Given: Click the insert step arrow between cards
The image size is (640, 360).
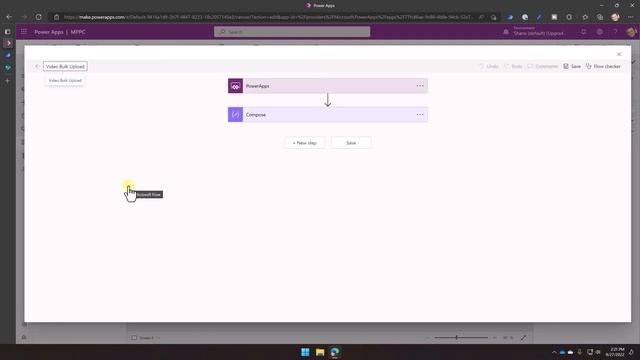Looking at the screenshot, I should click(x=327, y=100).
